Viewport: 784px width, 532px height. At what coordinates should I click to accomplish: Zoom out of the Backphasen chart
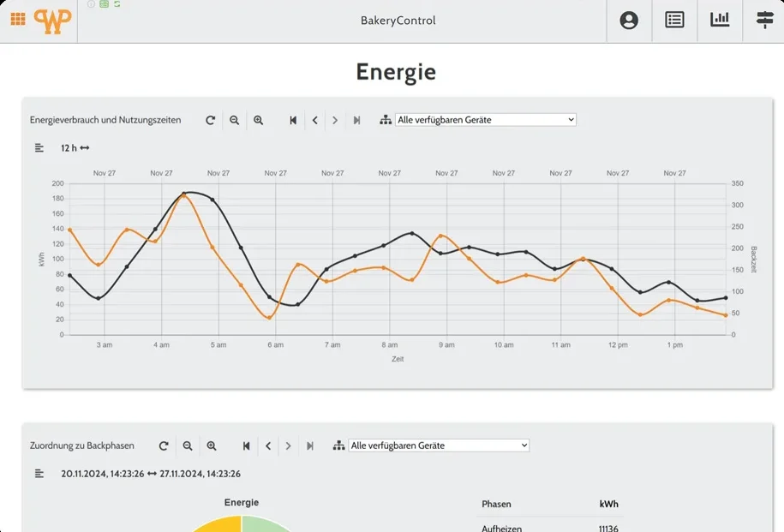click(x=188, y=445)
